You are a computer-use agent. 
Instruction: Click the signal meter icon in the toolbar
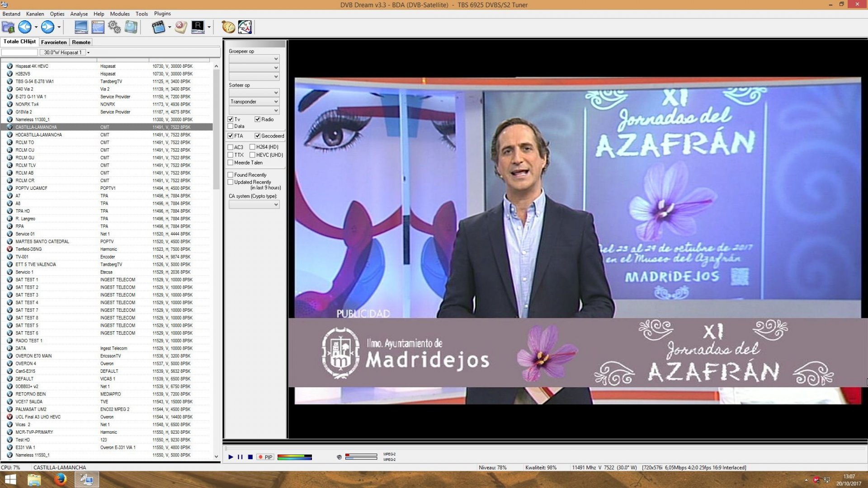245,27
